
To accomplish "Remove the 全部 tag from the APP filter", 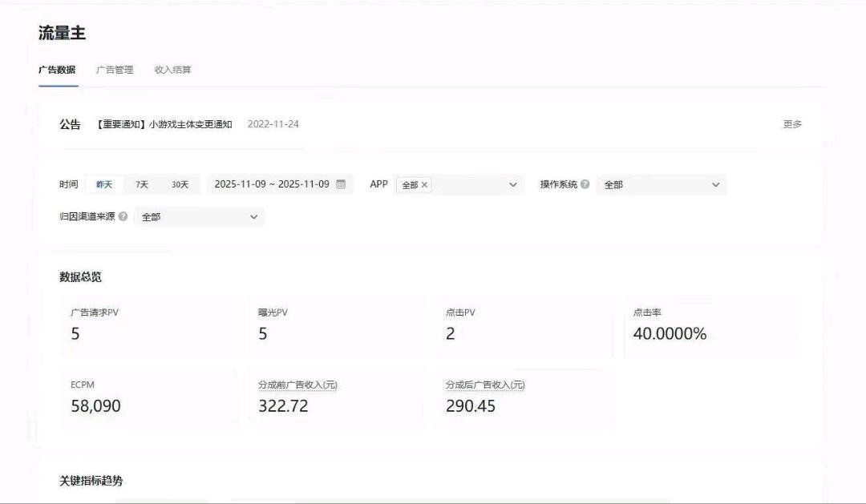I will pos(426,183).
